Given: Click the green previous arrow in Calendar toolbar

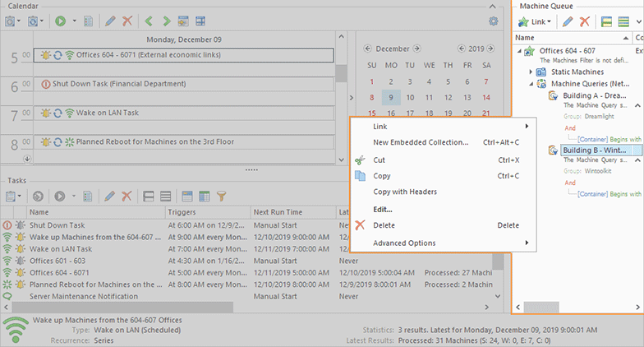Looking at the screenshot, I should (x=149, y=21).
